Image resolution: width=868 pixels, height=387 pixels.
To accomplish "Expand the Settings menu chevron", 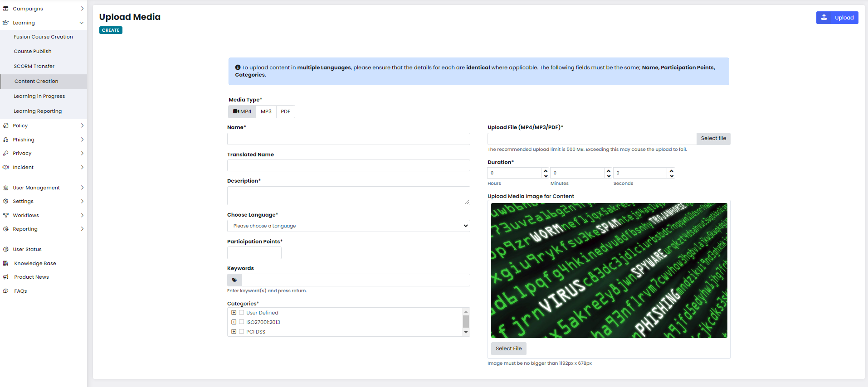I will (x=82, y=201).
